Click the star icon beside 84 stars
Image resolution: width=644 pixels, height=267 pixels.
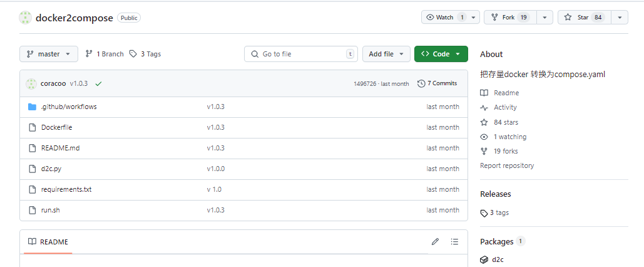coord(484,122)
